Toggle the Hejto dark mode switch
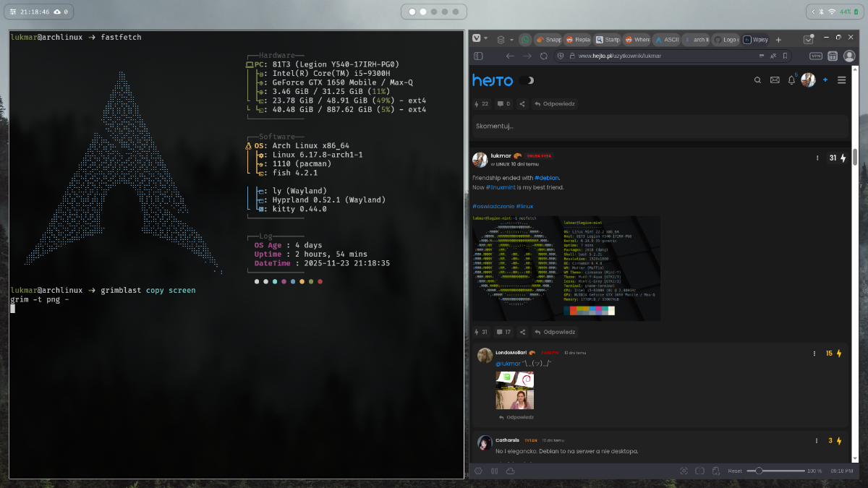The height and width of the screenshot is (488, 868). tap(527, 80)
